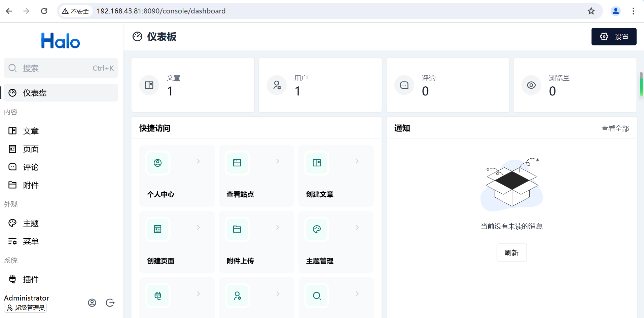Click the 查看全部 link in notifications
The height and width of the screenshot is (318, 644).
pyautogui.click(x=615, y=128)
